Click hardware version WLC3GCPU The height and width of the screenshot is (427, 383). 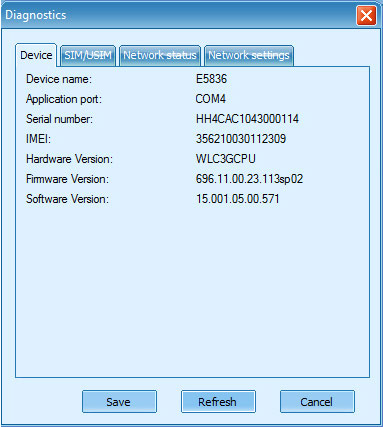(226, 159)
